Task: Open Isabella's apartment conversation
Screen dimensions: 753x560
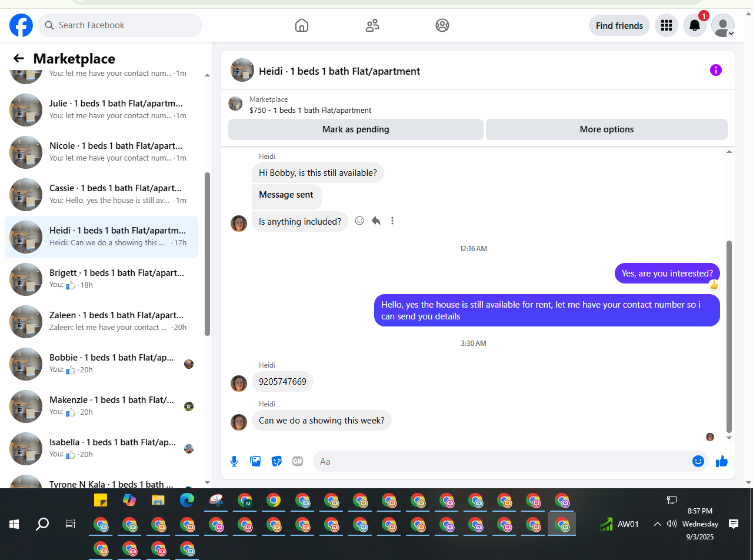Action: [x=101, y=449]
